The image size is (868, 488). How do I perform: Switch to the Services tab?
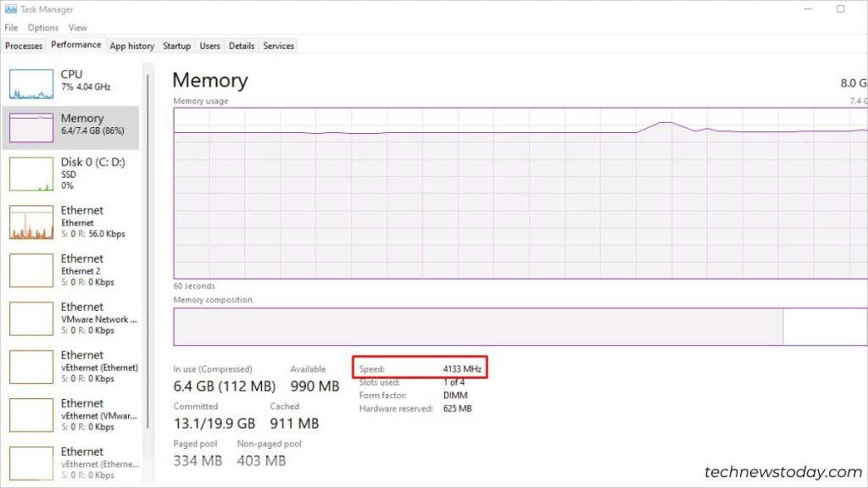(x=278, y=46)
